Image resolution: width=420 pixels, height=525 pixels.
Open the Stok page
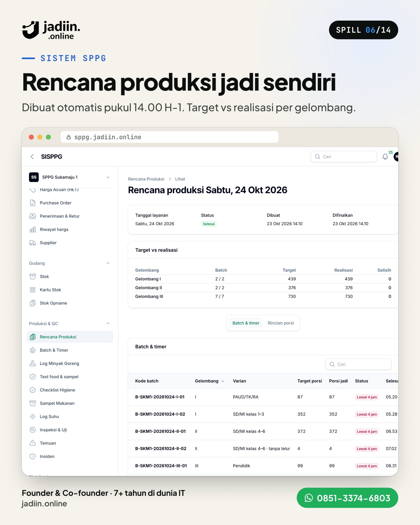pyautogui.click(x=70, y=276)
